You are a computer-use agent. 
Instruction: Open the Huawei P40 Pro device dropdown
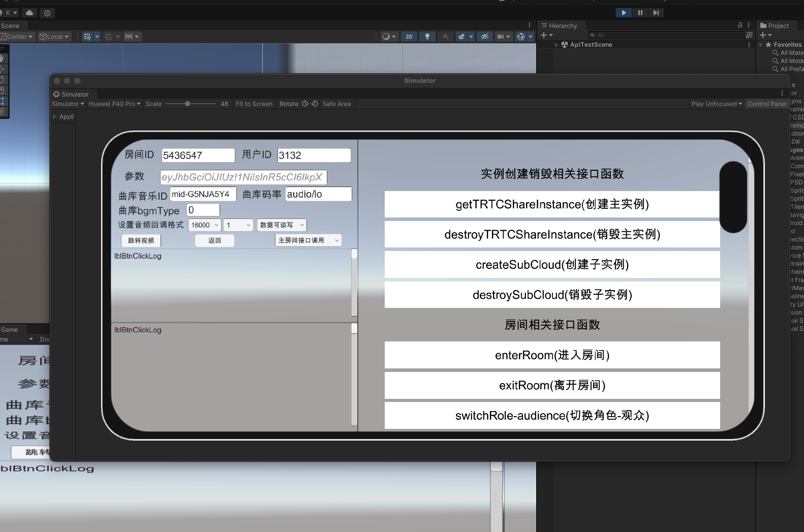pyautogui.click(x=114, y=104)
